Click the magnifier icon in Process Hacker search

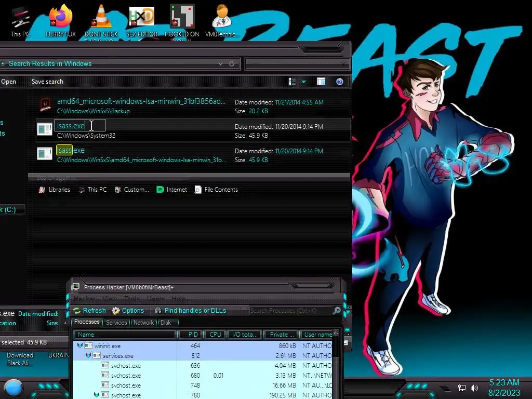pyautogui.click(x=337, y=311)
